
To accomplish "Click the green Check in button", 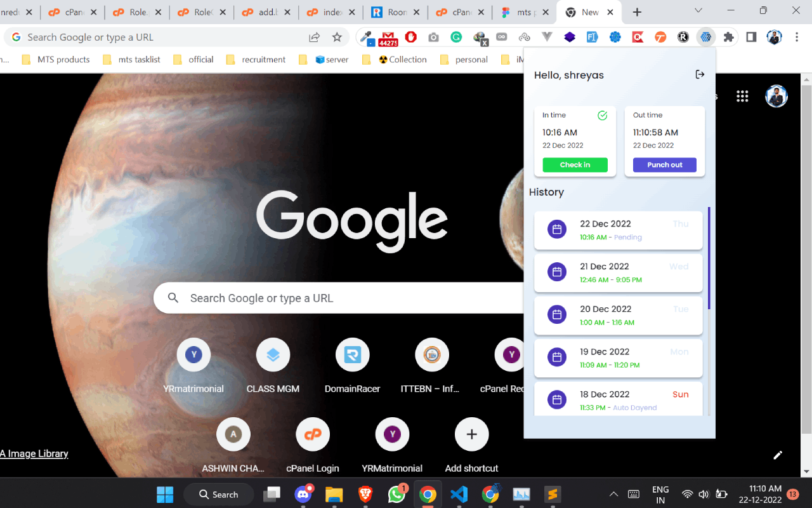I will [x=575, y=165].
